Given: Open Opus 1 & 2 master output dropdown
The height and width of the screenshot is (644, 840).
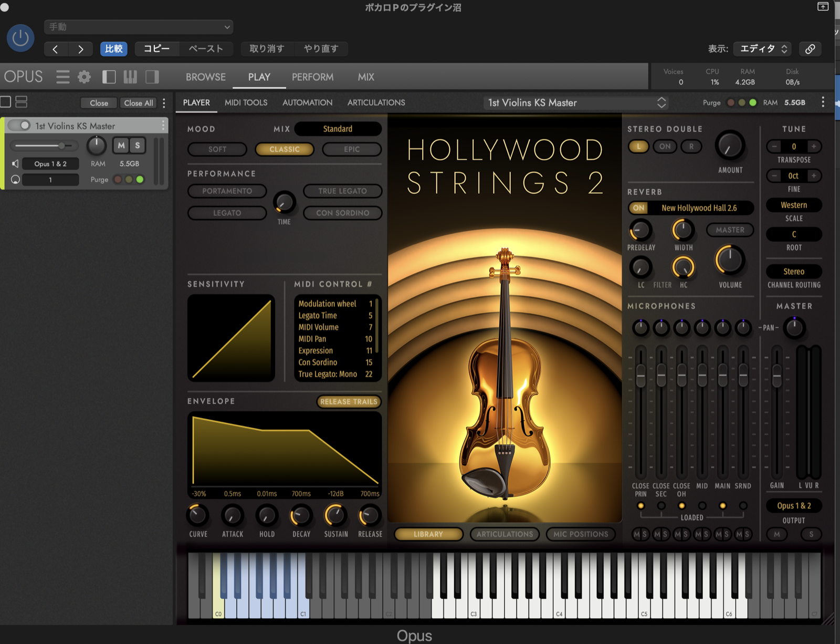Looking at the screenshot, I should pyautogui.click(x=794, y=506).
